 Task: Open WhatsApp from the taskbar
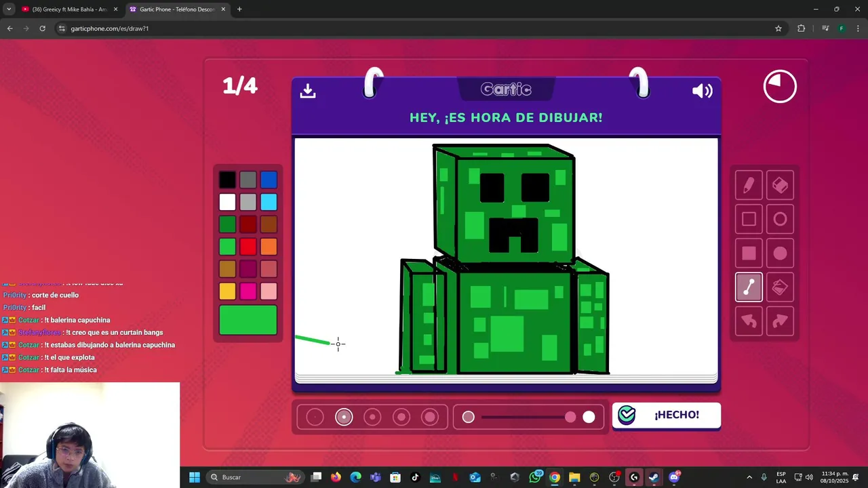click(x=536, y=477)
